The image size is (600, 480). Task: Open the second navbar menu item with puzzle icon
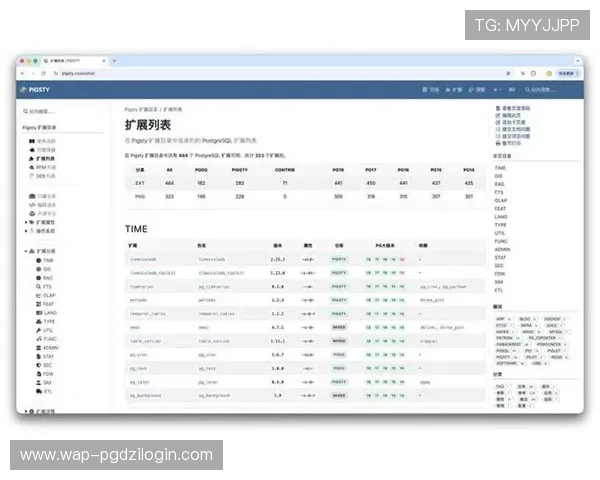[x=454, y=90]
